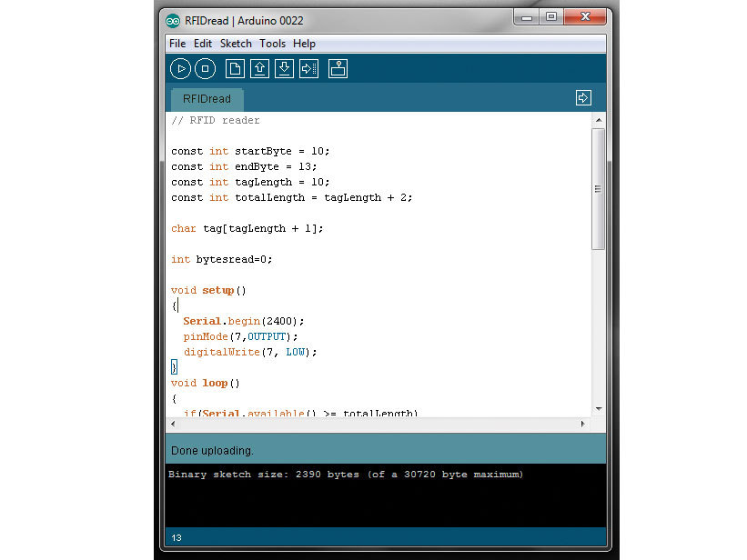747x560 pixels.
Task: Click the 'Done uploading.' status message
Action: coord(212,451)
